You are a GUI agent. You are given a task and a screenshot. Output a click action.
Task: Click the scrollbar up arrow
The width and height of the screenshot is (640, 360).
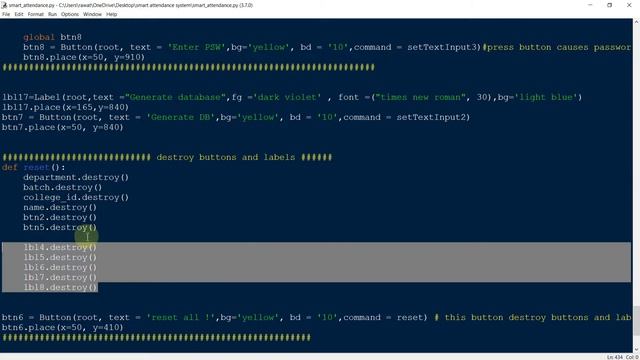[x=636, y=22]
